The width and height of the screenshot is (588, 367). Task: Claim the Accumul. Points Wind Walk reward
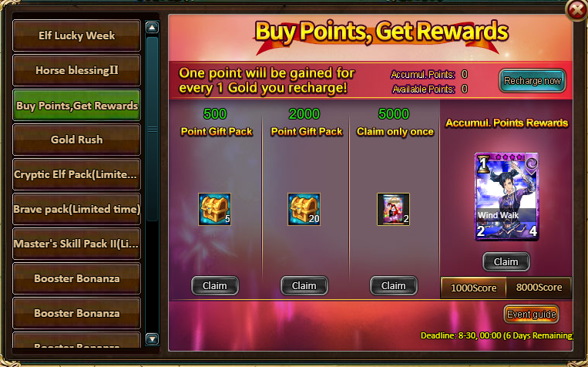pyautogui.click(x=506, y=261)
